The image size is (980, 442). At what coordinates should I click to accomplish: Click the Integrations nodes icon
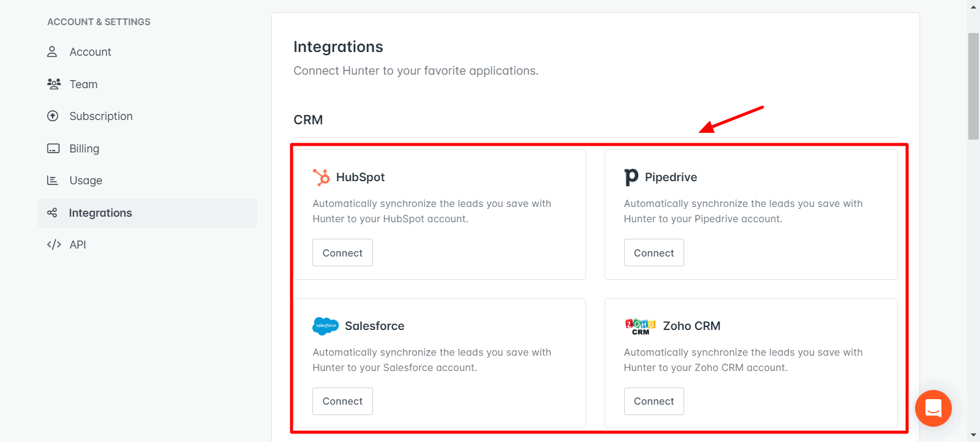pos(53,213)
